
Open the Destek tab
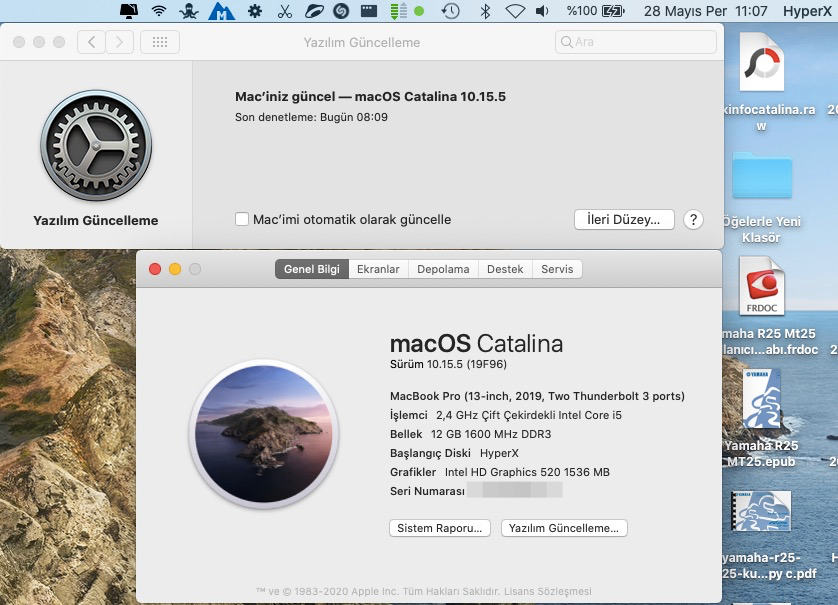click(505, 269)
